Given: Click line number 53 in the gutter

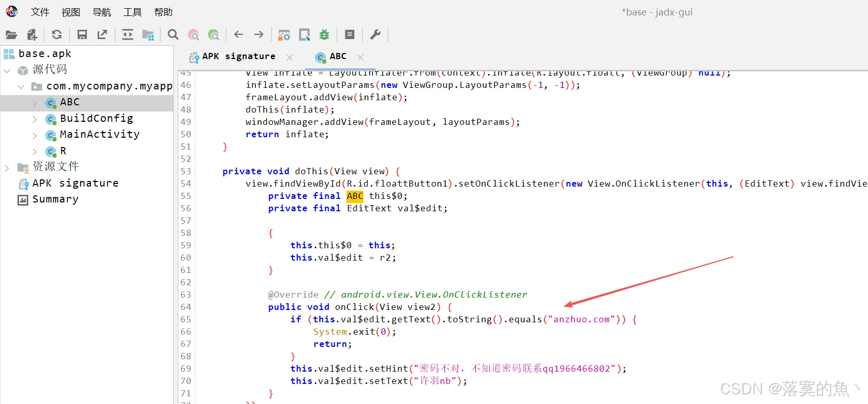Looking at the screenshot, I should 186,171.
